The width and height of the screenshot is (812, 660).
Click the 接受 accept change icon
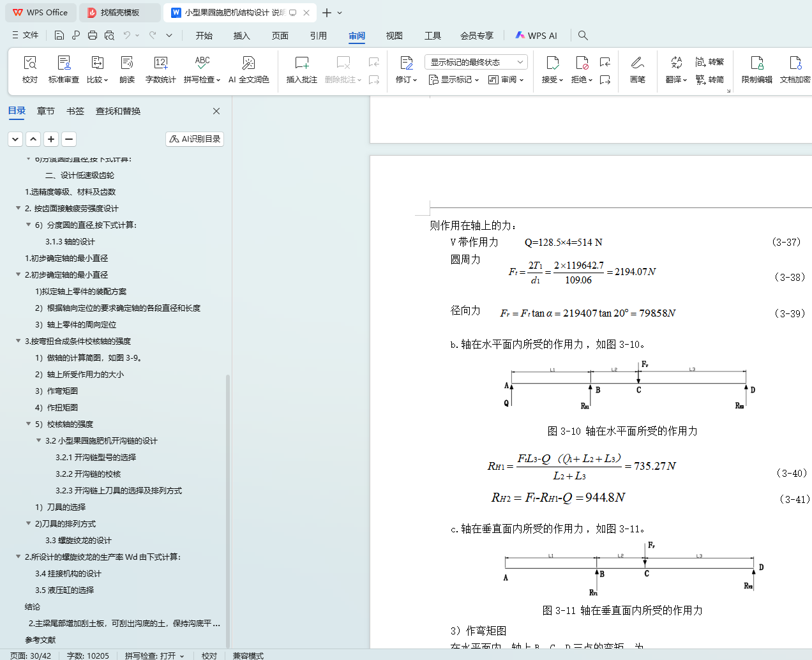[553, 63]
